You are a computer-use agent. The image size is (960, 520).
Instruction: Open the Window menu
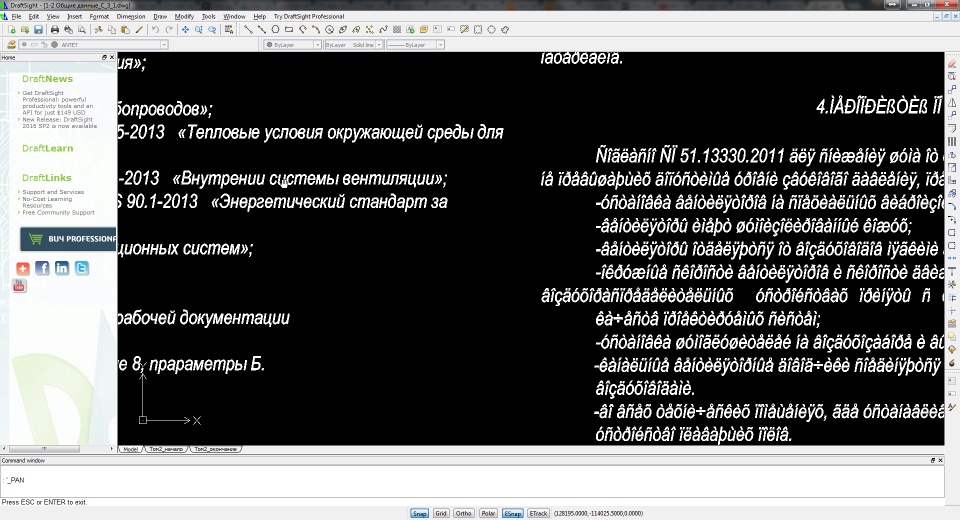(234, 17)
